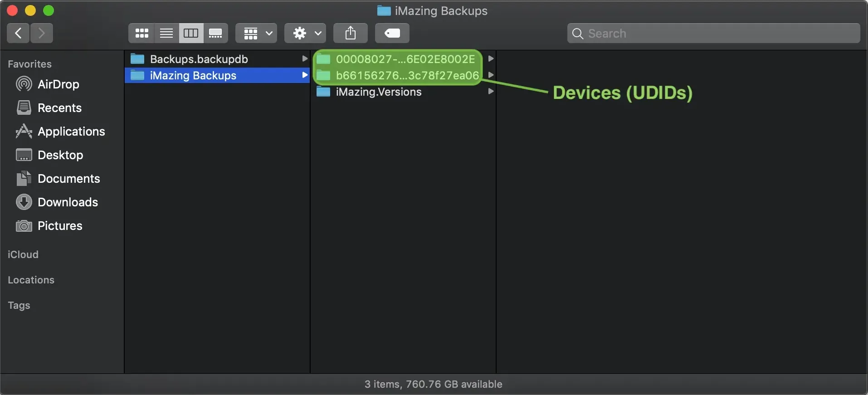Screen dimensions: 868x395
Task: Focus the Search field
Action: pyautogui.click(x=713, y=33)
